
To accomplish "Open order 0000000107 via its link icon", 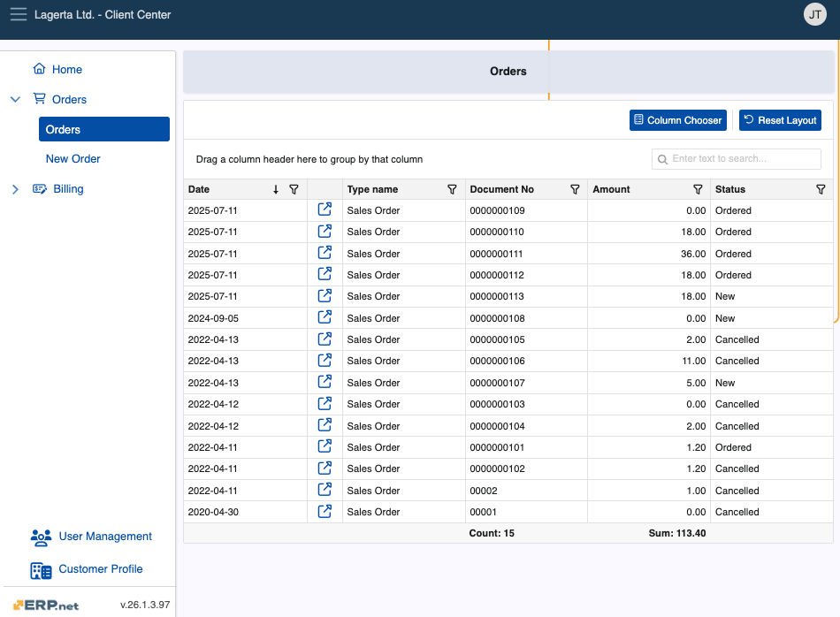I will [325, 382].
